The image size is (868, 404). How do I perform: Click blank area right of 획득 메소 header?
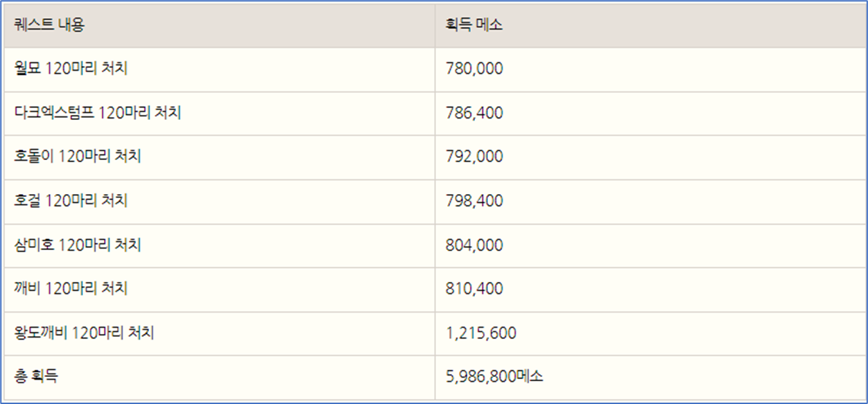(x=686, y=26)
